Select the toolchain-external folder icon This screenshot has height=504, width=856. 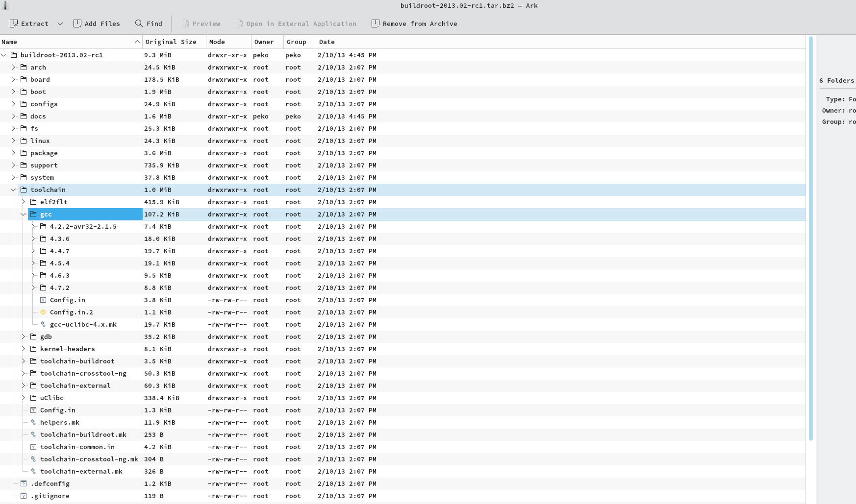[x=33, y=385]
